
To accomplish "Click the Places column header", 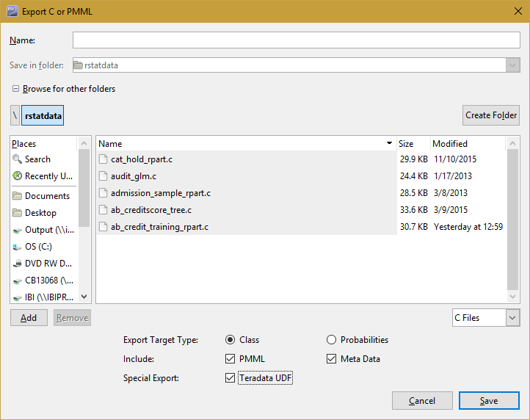I will 44,143.
